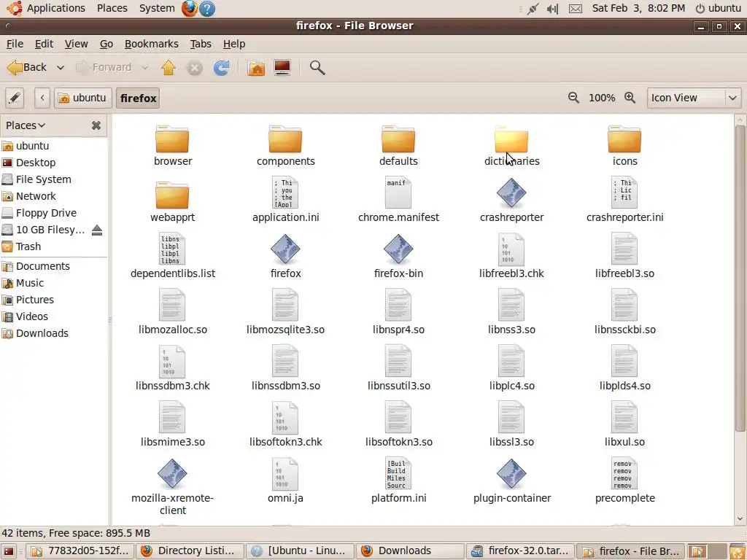Click the Back button
747x560 pixels.
point(27,68)
